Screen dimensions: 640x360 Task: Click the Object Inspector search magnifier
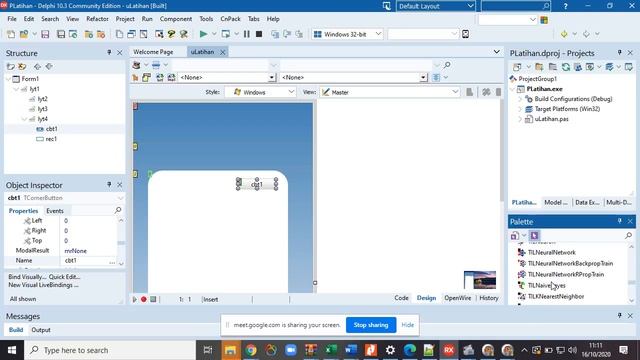118,210
